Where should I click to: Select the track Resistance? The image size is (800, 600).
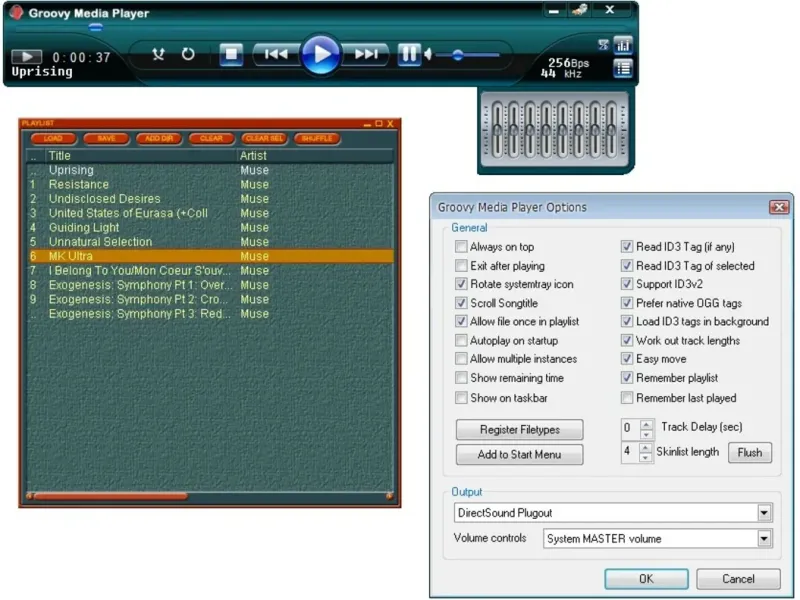point(210,184)
